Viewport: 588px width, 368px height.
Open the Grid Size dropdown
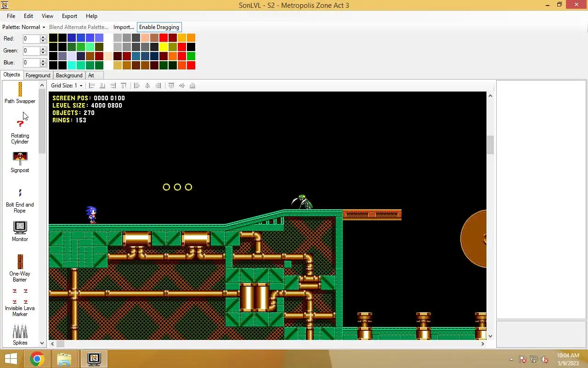pyautogui.click(x=67, y=86)
